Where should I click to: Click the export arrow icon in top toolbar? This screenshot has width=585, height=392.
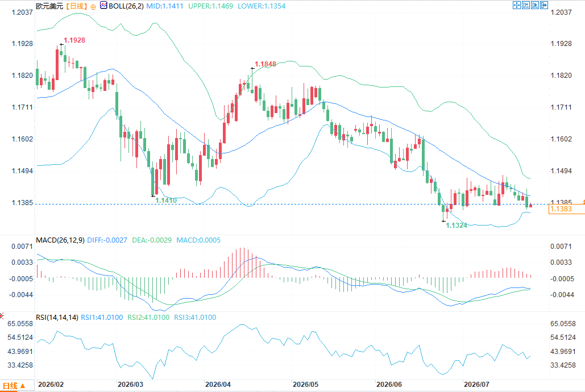pos(543,5)
